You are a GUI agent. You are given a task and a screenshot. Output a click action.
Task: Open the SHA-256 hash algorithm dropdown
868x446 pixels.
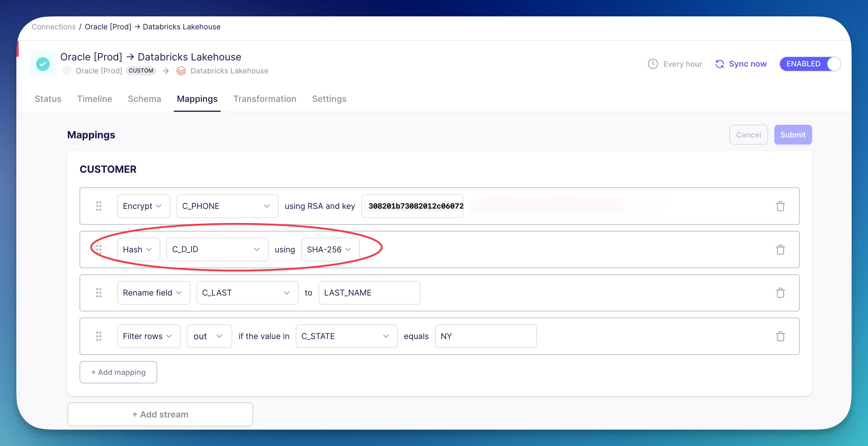click(330, 250)
